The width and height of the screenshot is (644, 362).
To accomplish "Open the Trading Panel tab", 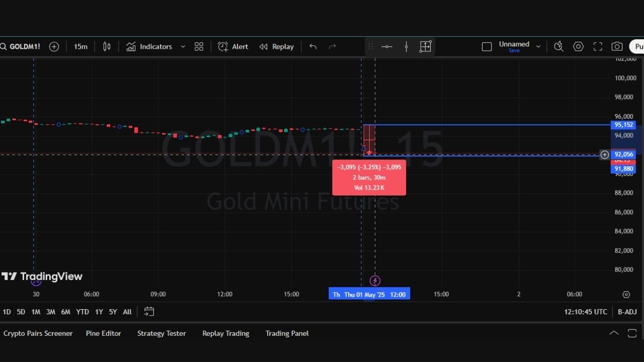I will (287, 333).
